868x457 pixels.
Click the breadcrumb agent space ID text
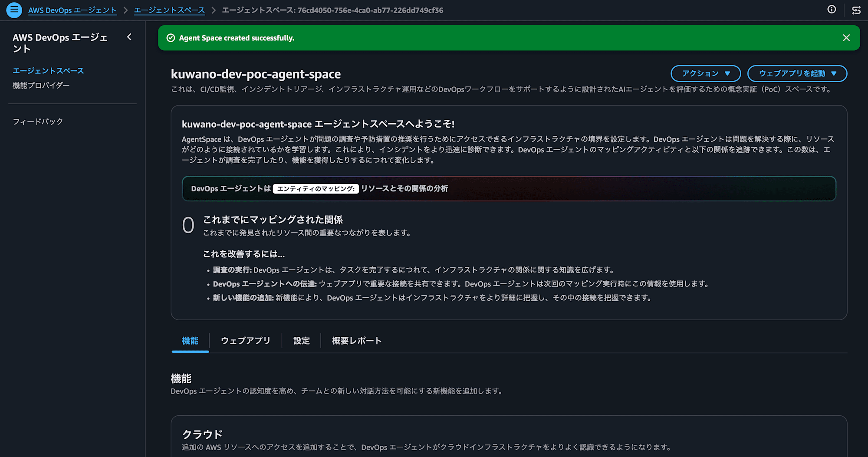[333, 10]
